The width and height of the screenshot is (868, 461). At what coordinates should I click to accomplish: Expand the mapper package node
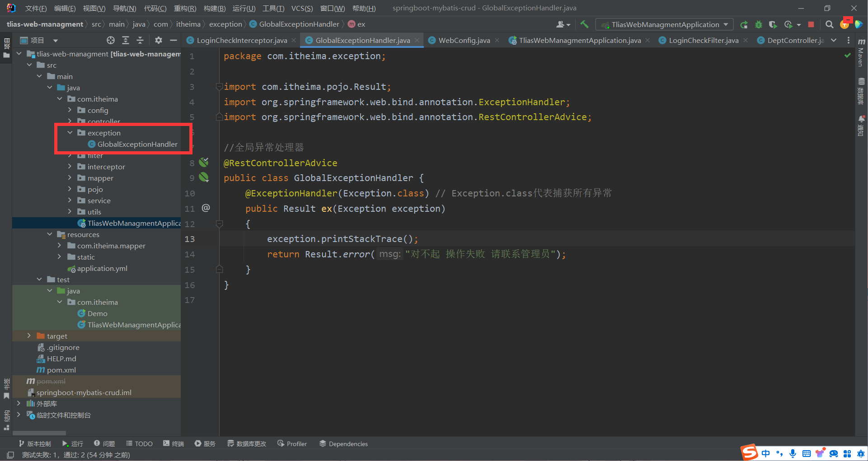pyautogui.click(x=70, y=178)
